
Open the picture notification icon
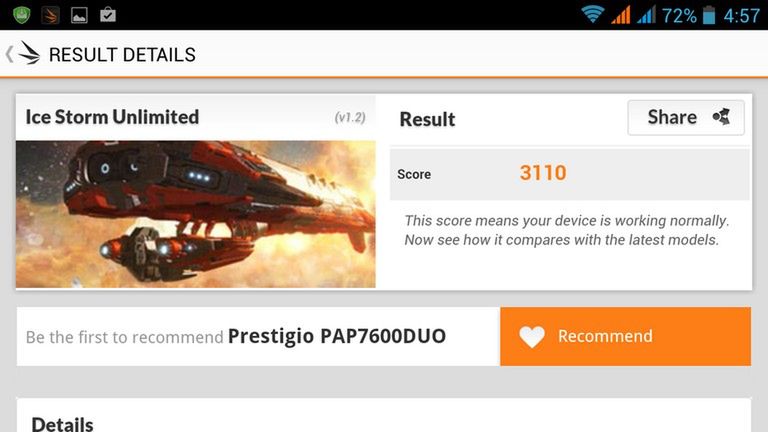point(79,15)
